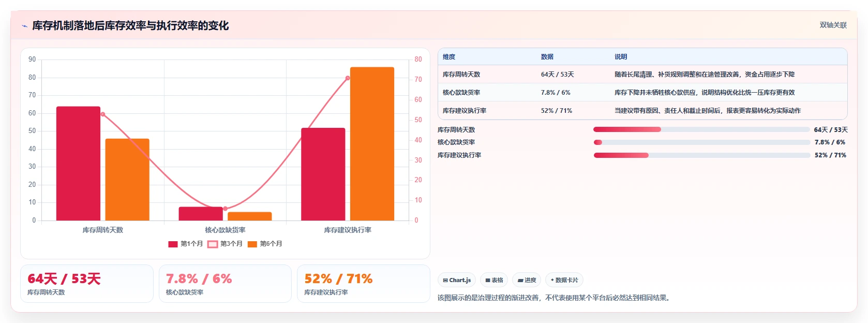Click the red 核心款缺货率 bar
868x323 pixels.
[x=201, y=214]
